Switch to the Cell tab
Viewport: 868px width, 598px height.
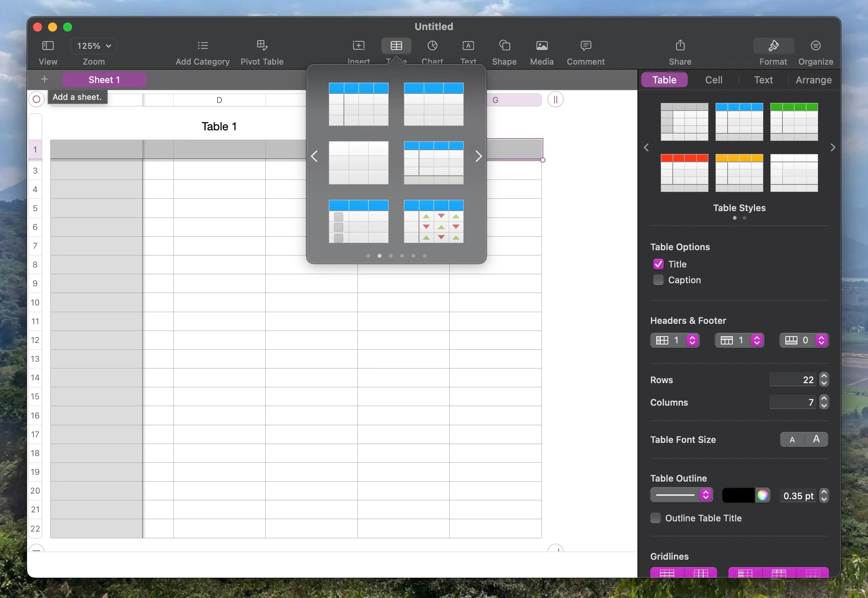pos(713,80)
